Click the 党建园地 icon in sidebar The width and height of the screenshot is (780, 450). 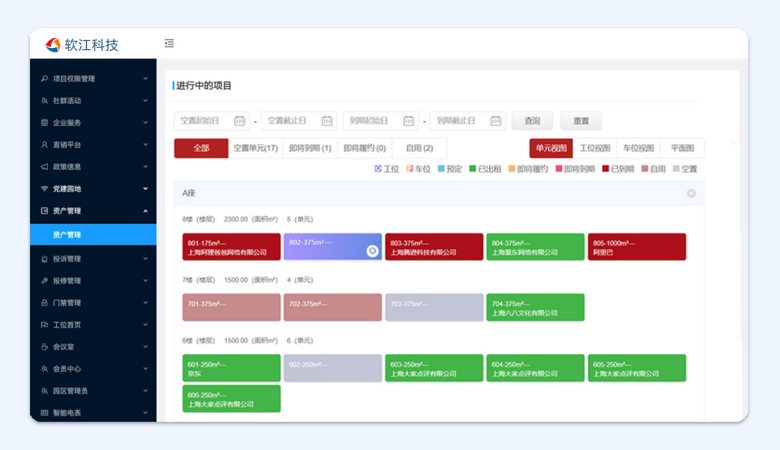(44, 189)
